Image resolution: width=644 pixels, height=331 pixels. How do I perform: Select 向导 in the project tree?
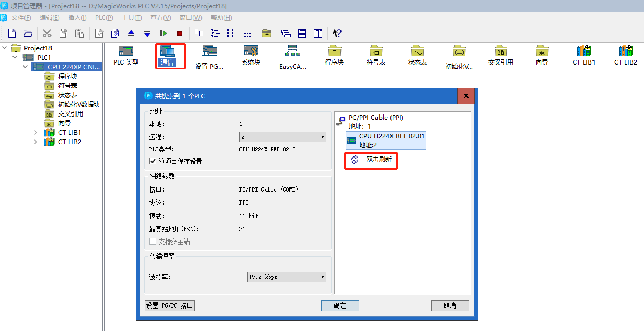coord(64,123)
